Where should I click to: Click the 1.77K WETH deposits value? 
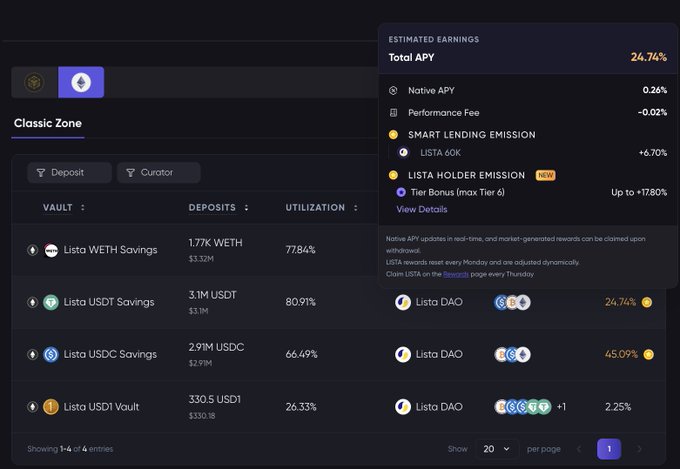tap(216, 243)
